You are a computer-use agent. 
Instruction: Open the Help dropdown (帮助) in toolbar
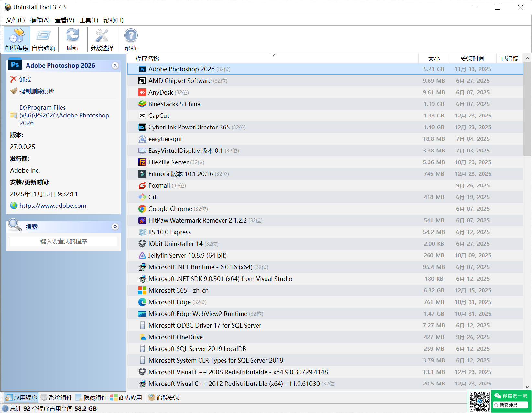click(131, 39)
